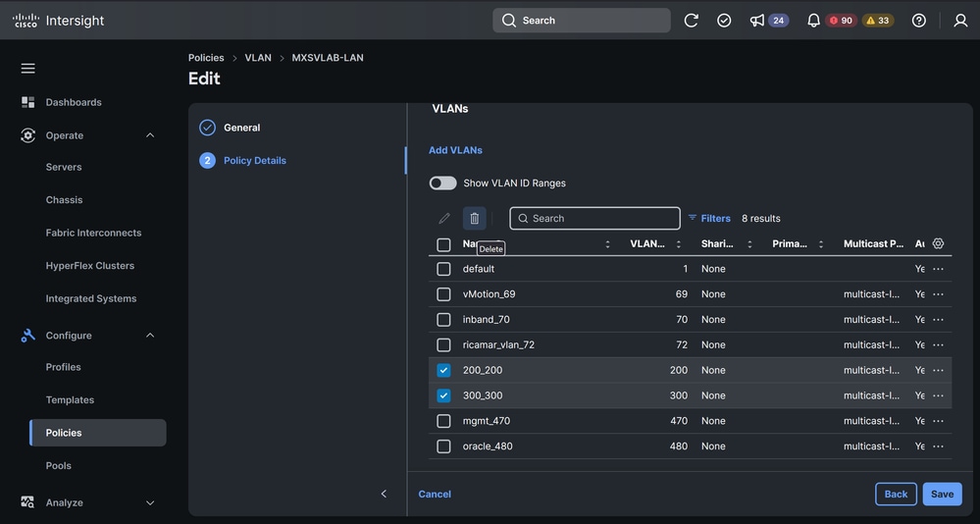Viewport: 980px width, 524px height.
Task: Click the yellow 33 warnings badge
Action: click(878, 21)
